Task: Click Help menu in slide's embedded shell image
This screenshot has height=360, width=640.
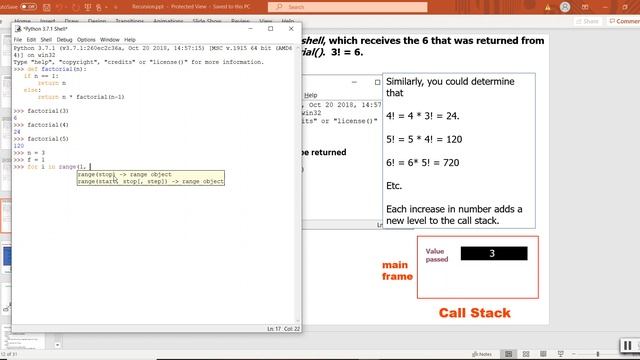Action: click(x=311, y=95)
